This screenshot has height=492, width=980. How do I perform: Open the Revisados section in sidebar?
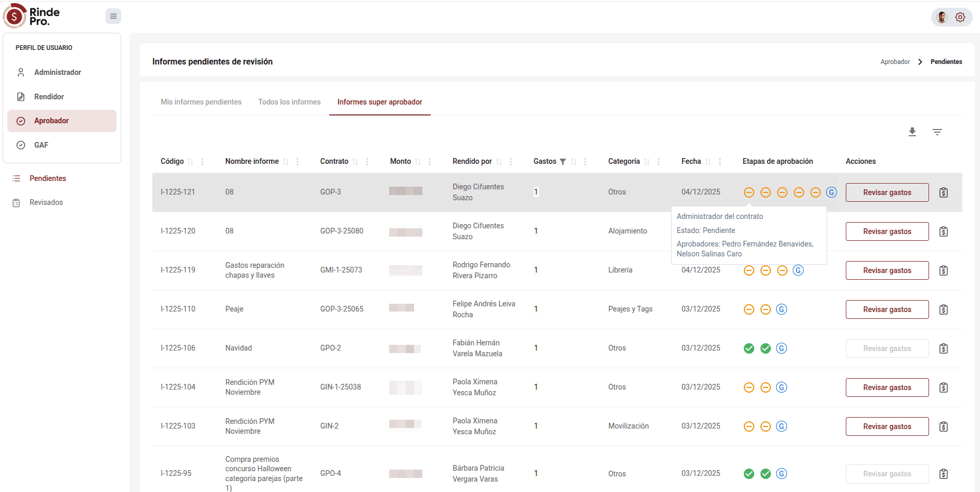(x=46, y=202)
